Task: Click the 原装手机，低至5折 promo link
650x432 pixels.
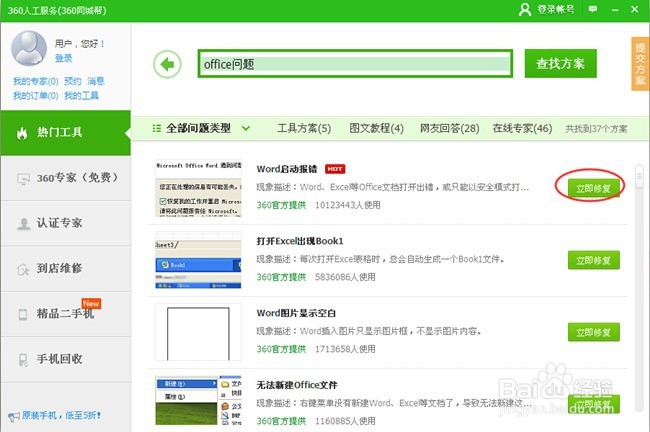Action: 61,415
